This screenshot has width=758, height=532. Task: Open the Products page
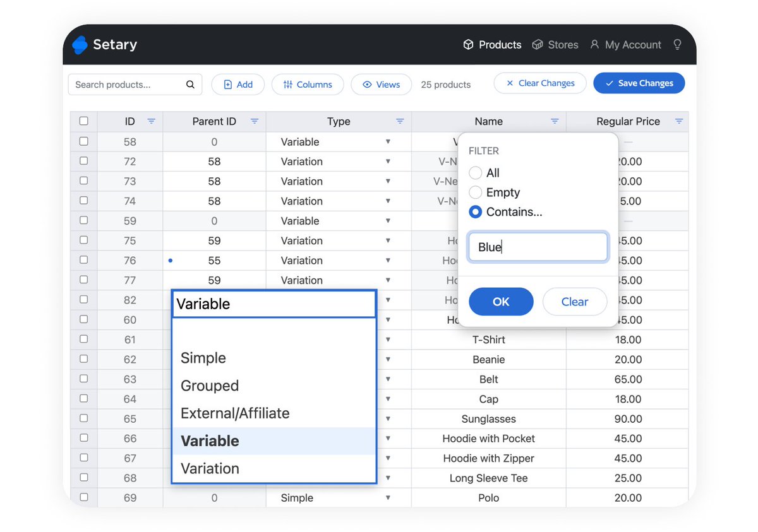pos(492,45)
